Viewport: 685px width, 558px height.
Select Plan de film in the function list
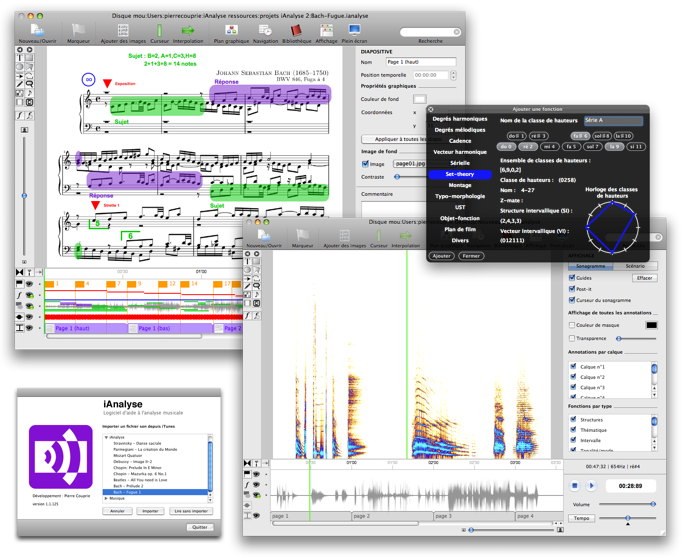pos(460,229)
